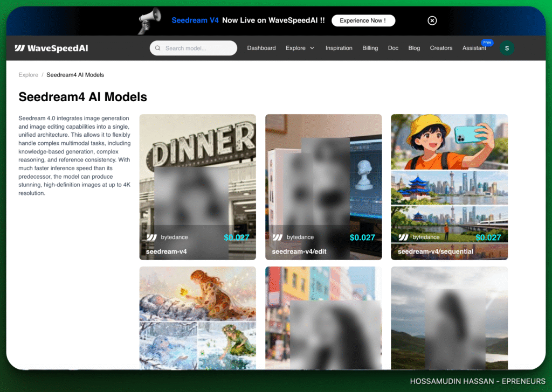Click the megaphone icon in banner

click(148, 21)
